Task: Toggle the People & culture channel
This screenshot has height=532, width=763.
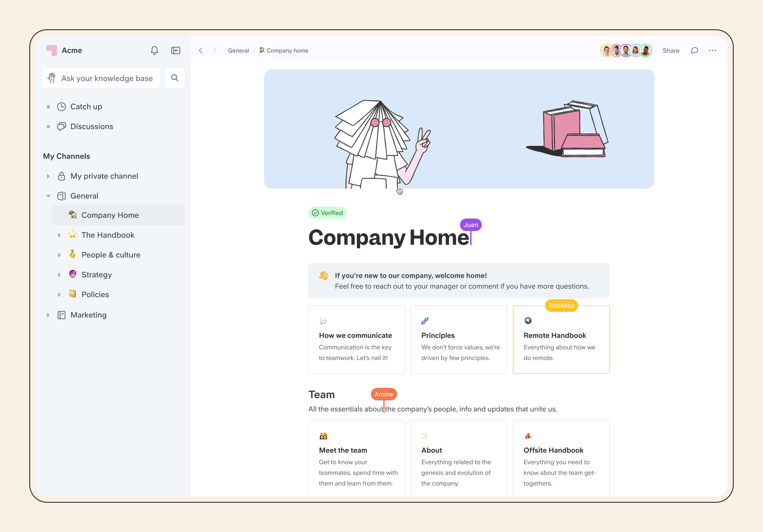Action: coord(59,255)
